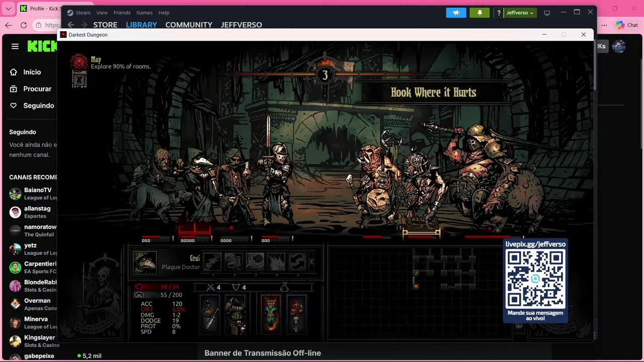Click the Steam question mark help button
644x362 pixels.
(x=499, y=13)
